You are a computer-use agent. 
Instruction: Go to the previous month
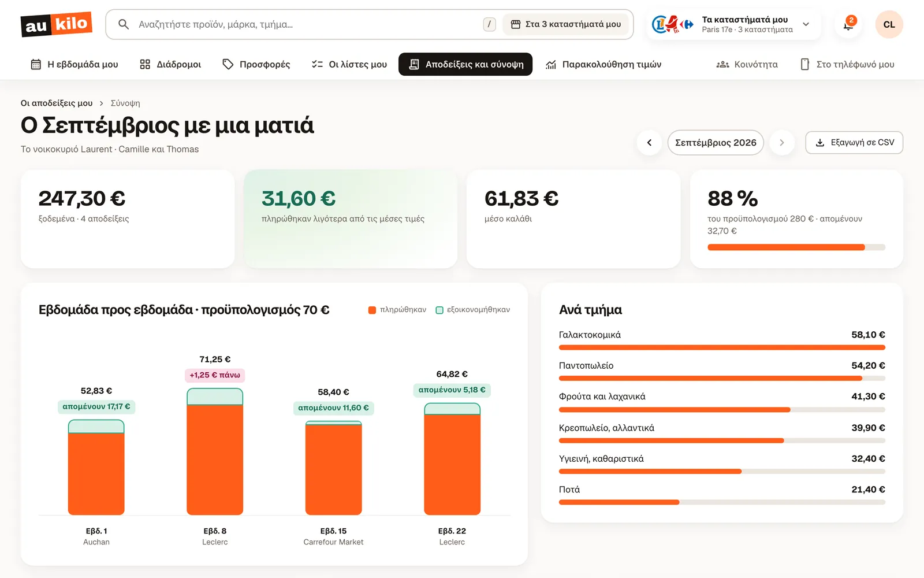(649, 143)
